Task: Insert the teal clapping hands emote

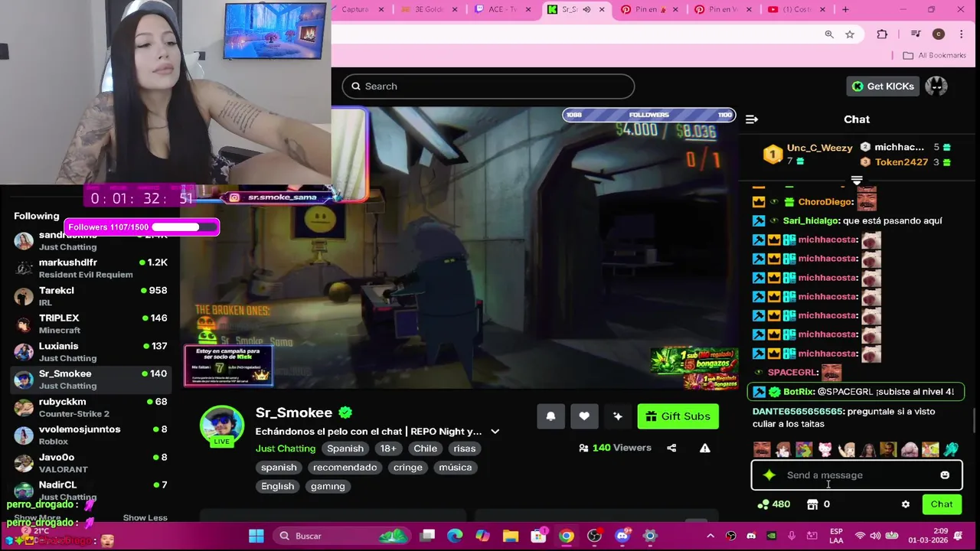Action: (x=951, y=450)
